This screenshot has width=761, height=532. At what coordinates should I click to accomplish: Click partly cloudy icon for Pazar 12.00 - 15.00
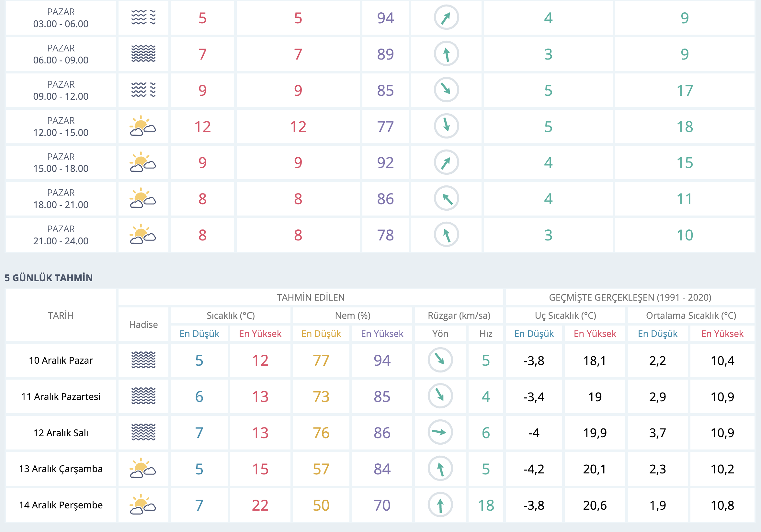click(x=143, y=126)
